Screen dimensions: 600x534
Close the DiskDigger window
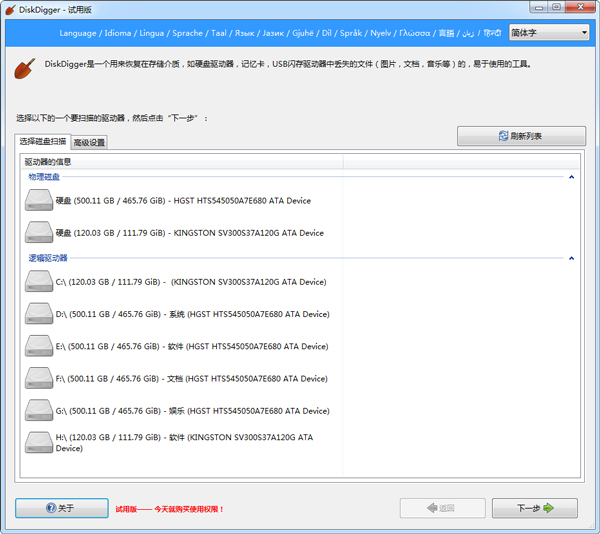click(580, 7)
